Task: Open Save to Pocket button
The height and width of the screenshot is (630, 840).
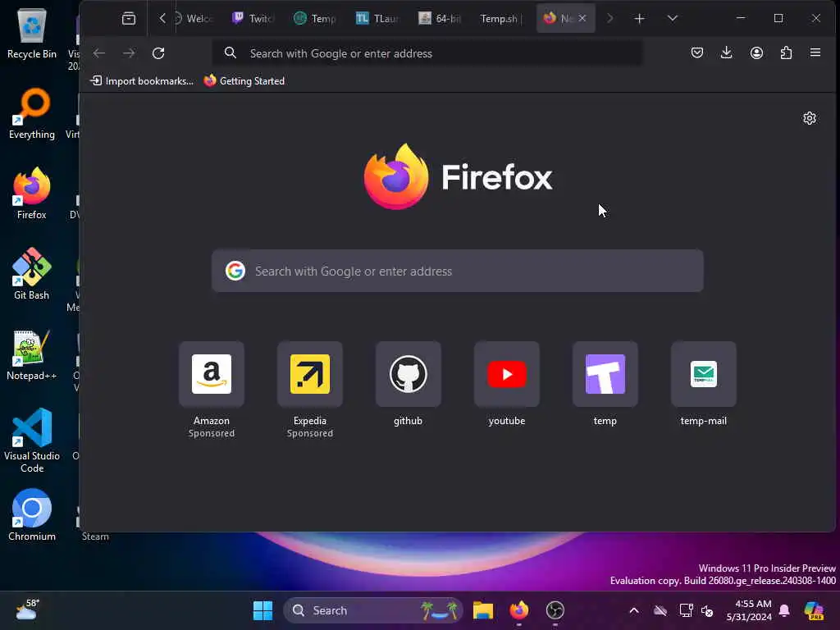Action: (x=697, y=52)
